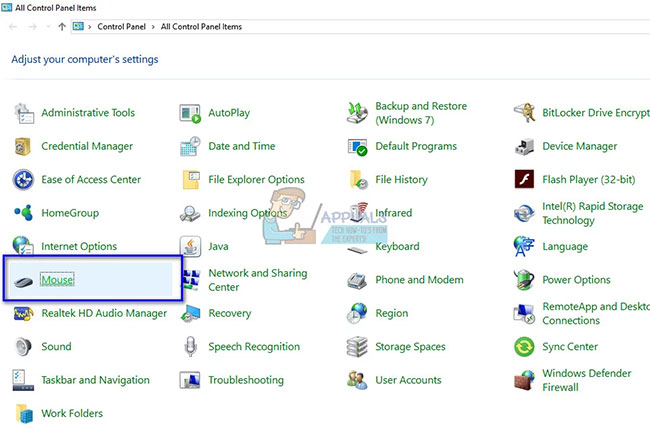This screenshot has height=431, width=650.
Task: Click the Internet Options link
Action: click(x=79, y=247)
